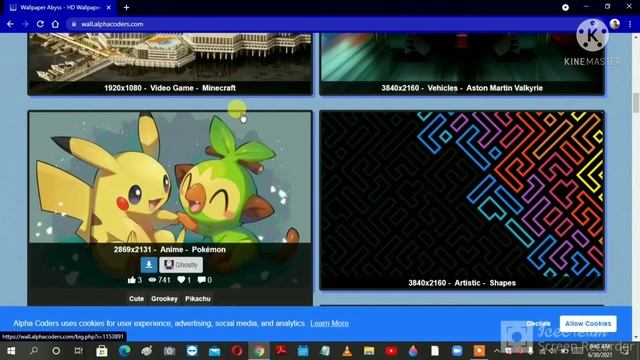Click the Aston Martin Valkyrie link

[504, 88]
